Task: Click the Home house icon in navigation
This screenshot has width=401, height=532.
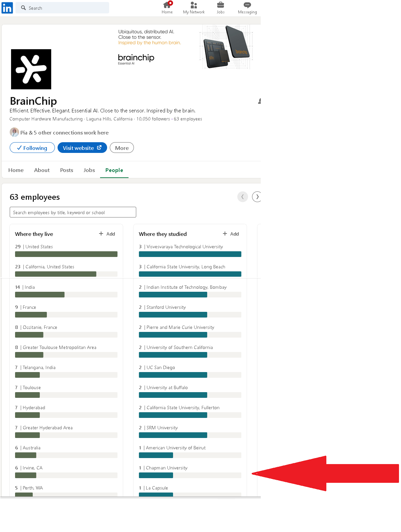Action: pos(167,5)
